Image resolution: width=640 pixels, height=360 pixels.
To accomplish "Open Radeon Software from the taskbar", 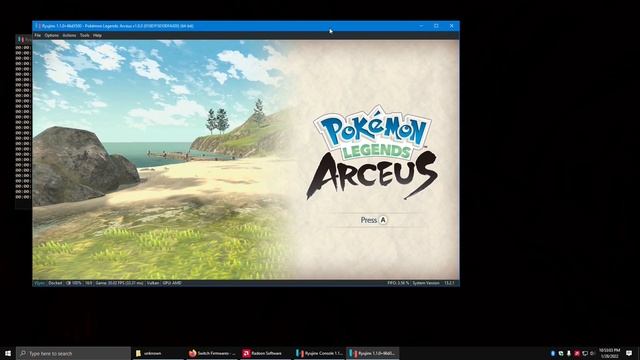I will 266,353.
